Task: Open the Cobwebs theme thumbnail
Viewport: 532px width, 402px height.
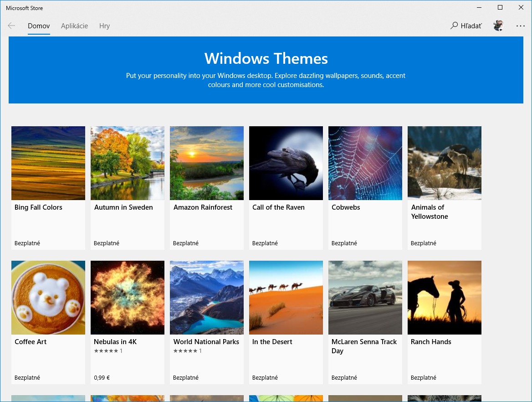Action: tap(365, 163)
